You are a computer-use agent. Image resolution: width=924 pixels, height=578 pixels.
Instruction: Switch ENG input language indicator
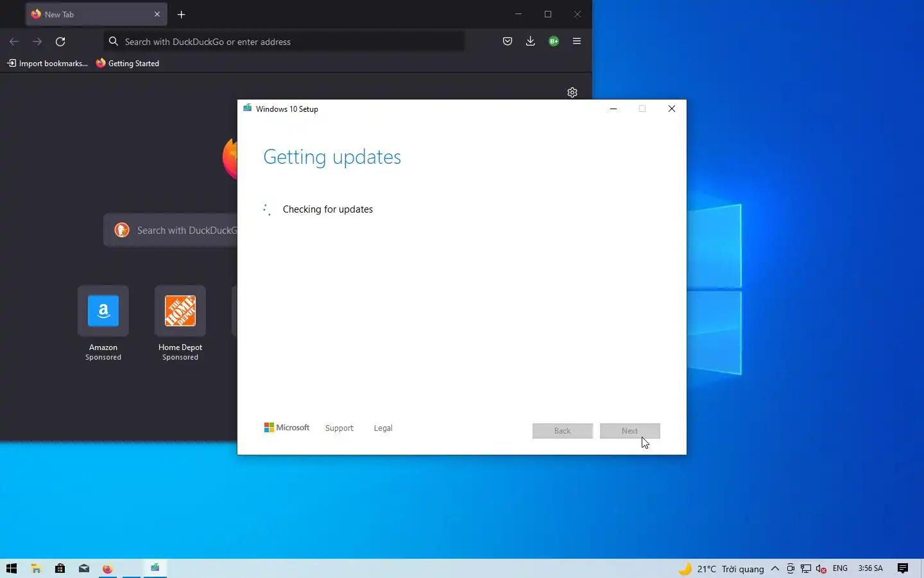tap(840, 568)
